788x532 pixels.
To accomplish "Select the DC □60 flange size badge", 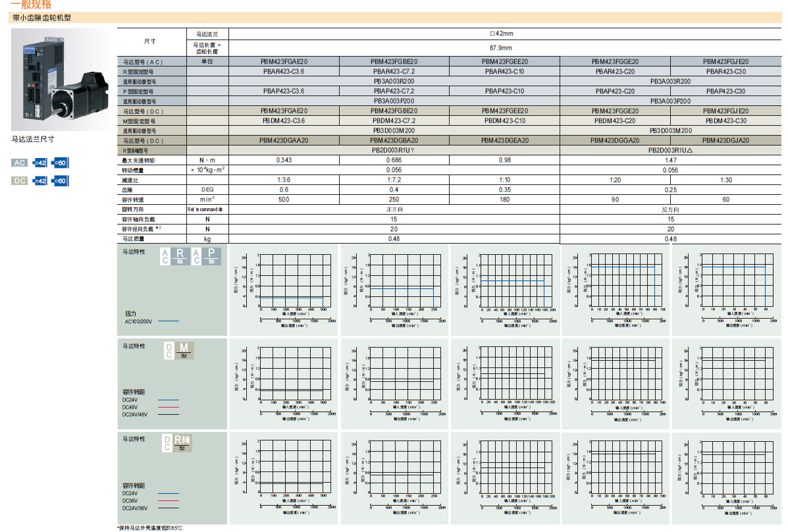I will point(60,181).
